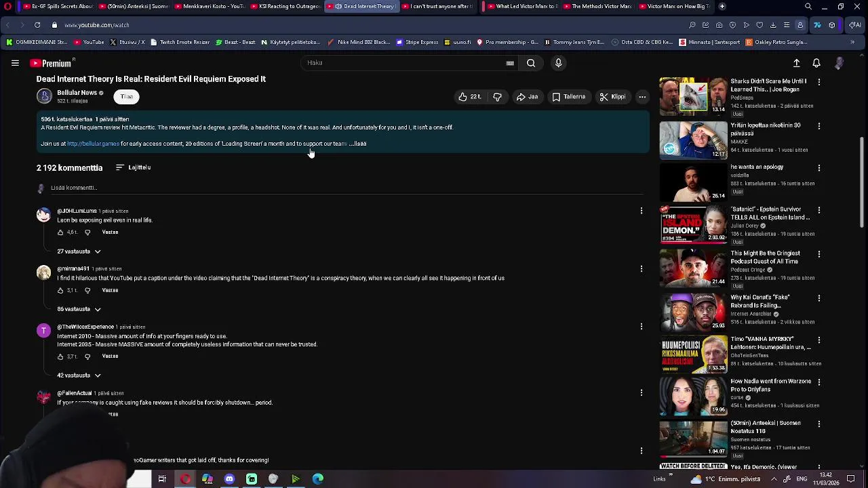Reload the page
This screenshot has width=868, height=488.
pos(37,25)
